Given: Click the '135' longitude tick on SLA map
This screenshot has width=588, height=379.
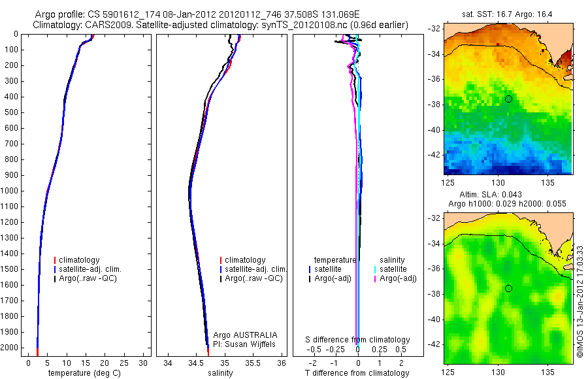Looking at the screenshot, I should tap(548, 372).
